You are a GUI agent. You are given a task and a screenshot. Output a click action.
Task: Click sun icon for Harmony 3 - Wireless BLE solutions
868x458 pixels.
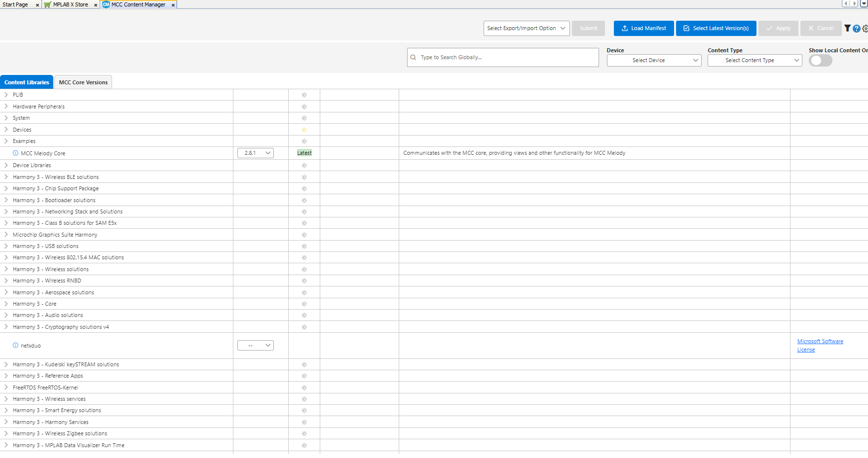point(304,177)
